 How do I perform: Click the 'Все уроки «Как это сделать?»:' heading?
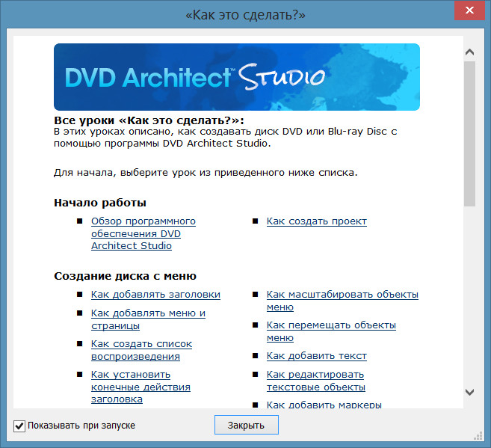click(149, 120)
